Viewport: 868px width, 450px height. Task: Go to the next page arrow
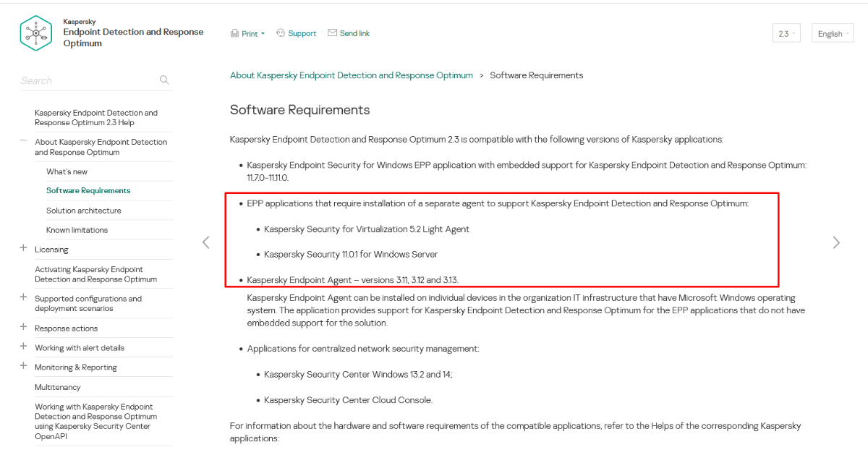click(836, 242)
